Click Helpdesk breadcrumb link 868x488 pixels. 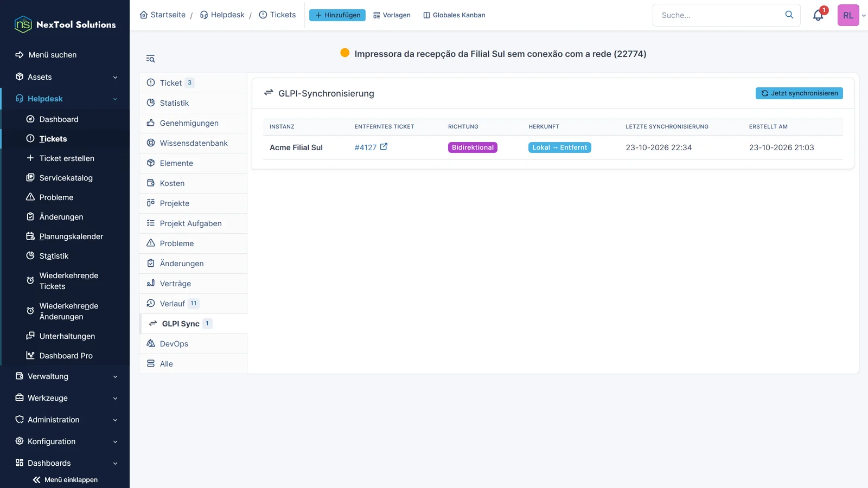(222, 15)
